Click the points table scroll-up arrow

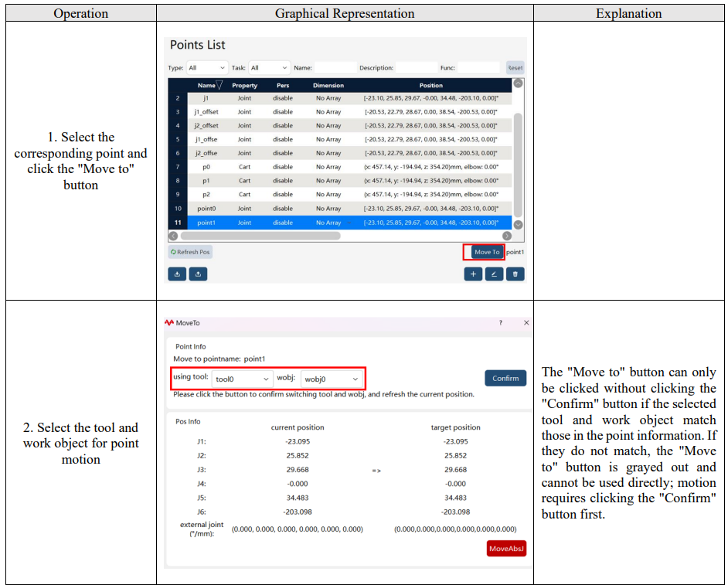pos(518,83)
